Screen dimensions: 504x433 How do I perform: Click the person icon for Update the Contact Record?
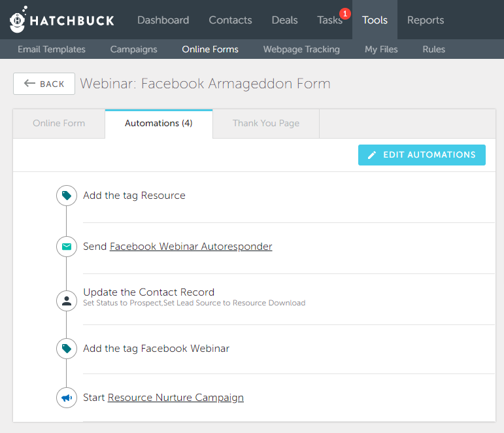(67, 301)
